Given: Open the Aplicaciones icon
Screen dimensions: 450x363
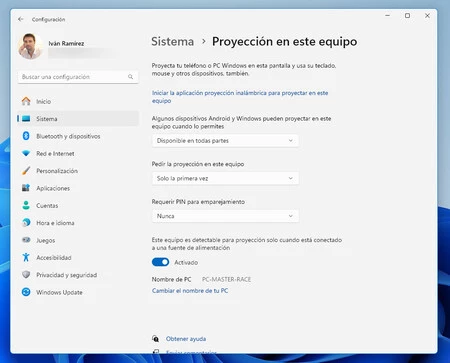Looking at the screenshot, I should [26, 188].
